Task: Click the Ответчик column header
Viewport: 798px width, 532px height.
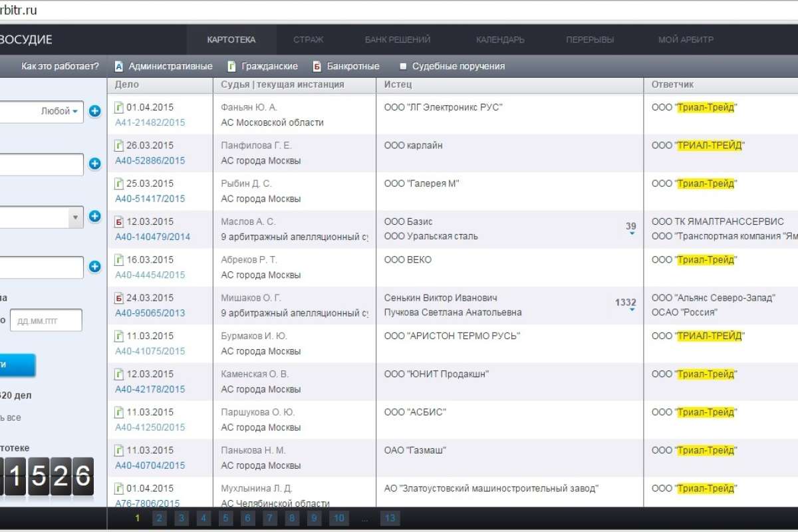Action: 672,84
